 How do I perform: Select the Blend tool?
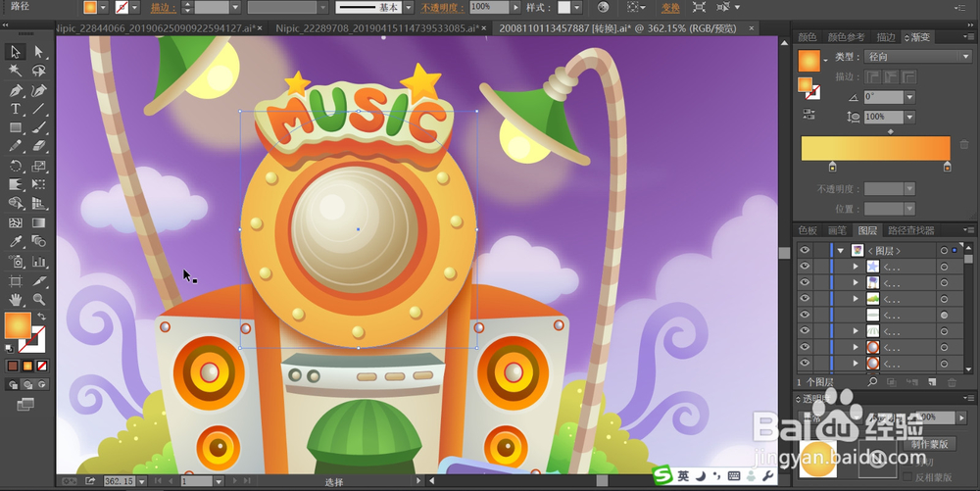click(x=39, y=242)
